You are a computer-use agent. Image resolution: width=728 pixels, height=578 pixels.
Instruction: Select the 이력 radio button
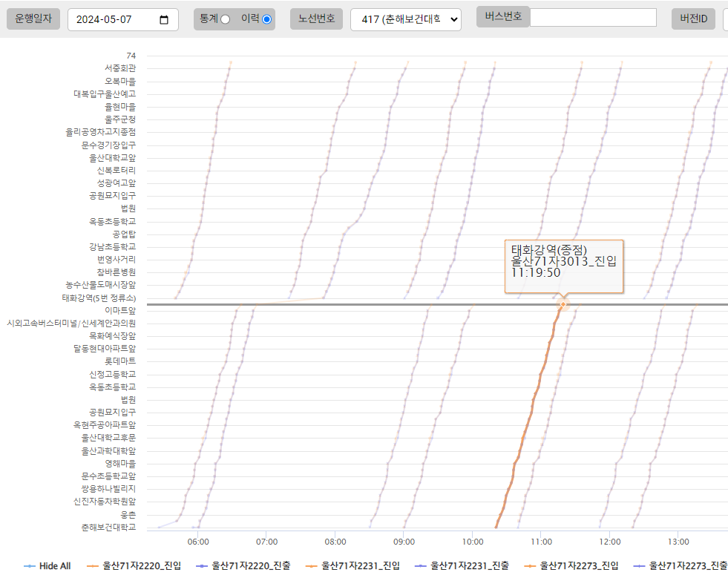(x=267, y=19)
